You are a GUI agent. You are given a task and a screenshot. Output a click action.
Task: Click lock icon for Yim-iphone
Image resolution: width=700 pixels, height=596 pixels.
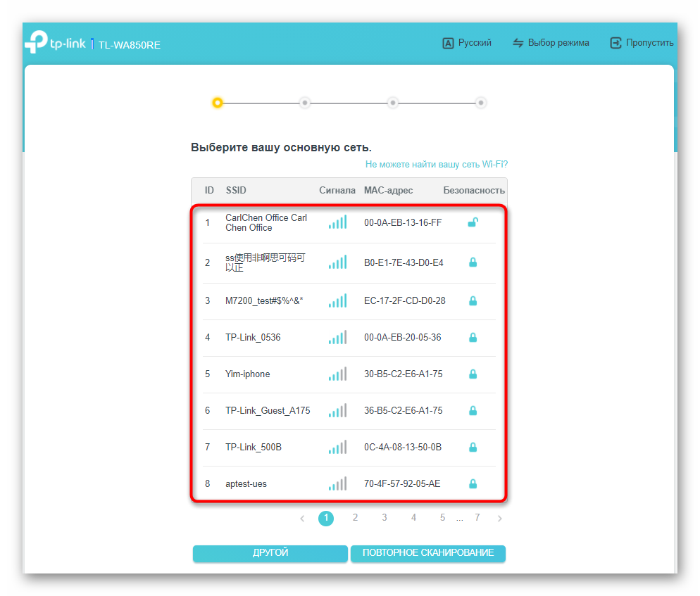[473, 374]
